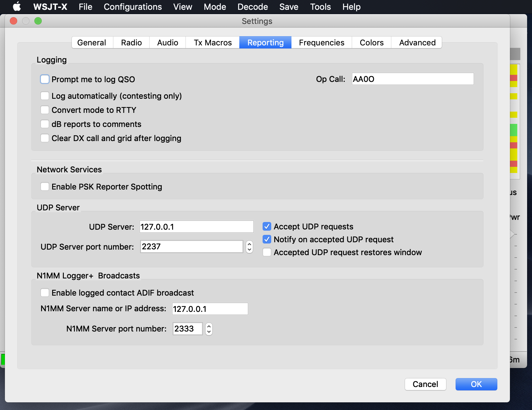The height and width of the screenshot is (410, 532).
Task: Open the View menu
Action: 183,7
